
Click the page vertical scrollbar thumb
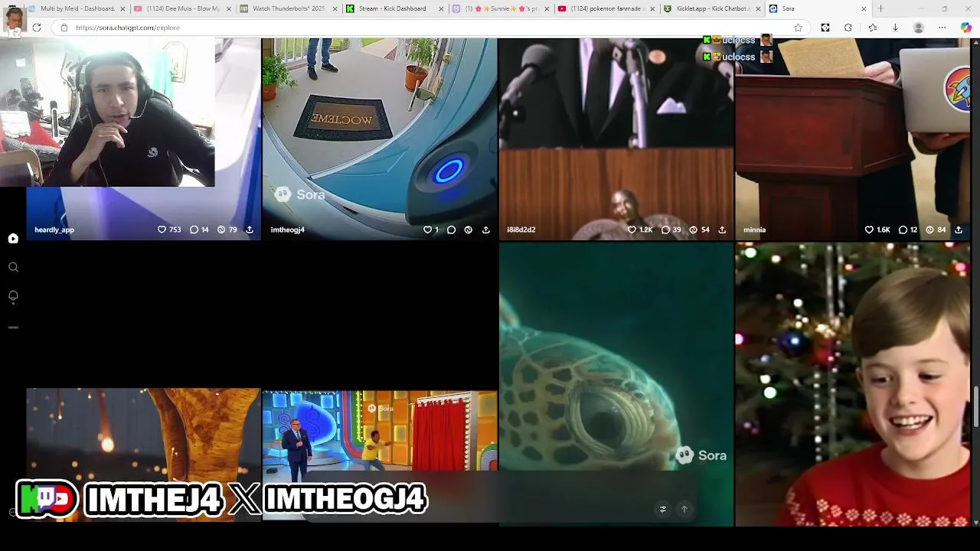click(975, 407)
